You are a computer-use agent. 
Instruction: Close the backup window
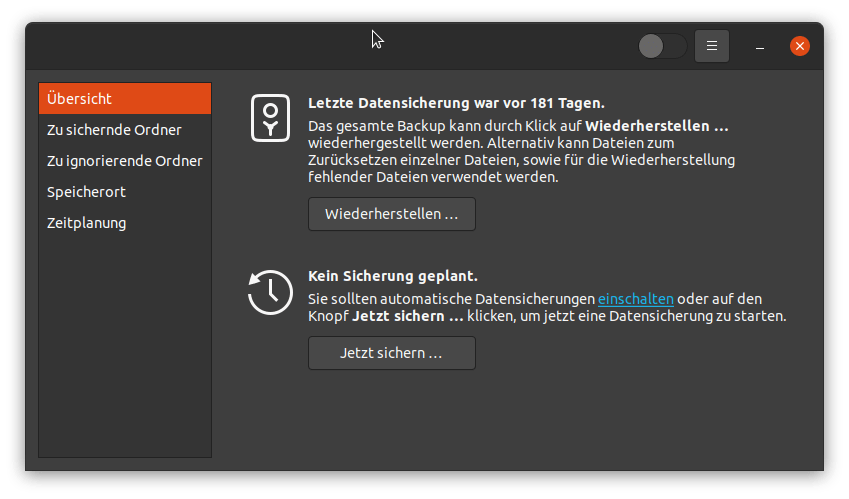[x=799, y=46]
